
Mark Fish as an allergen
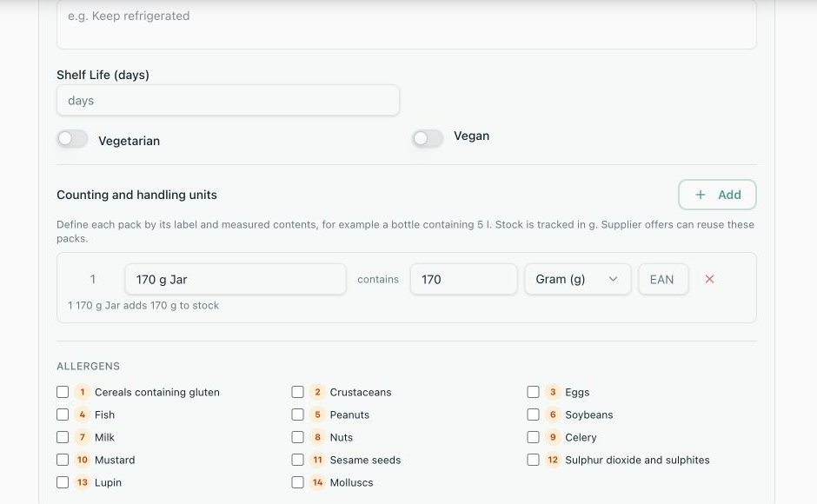pos(63,414)
